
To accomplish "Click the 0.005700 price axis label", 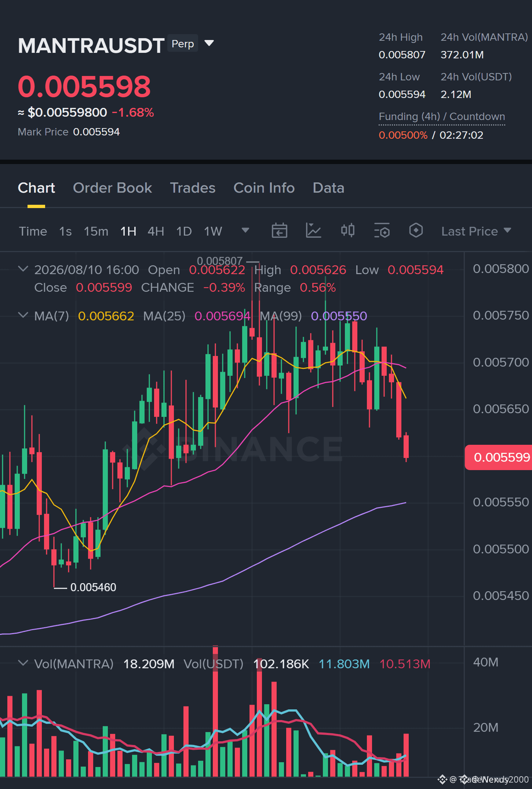I will pyautogui.click(x=501, y=362).
